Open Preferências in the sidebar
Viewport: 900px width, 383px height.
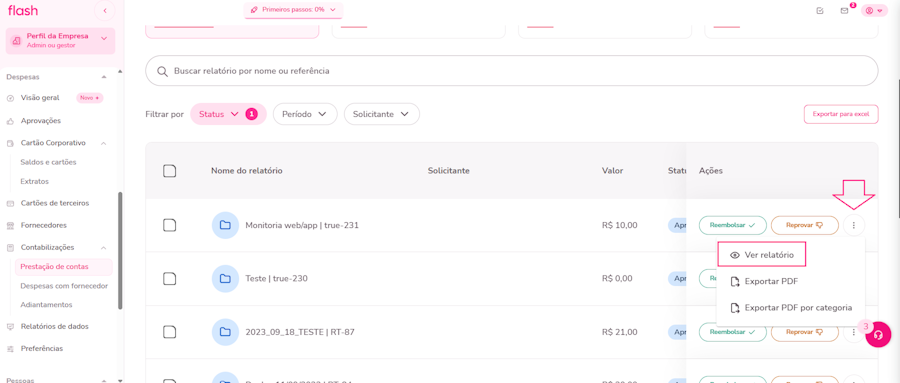click(42, 349)
